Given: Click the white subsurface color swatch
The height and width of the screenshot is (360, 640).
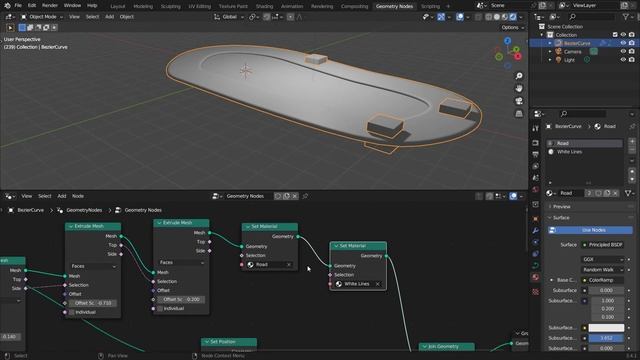Looking at the screenshot, I should click(x=606, y=328).
